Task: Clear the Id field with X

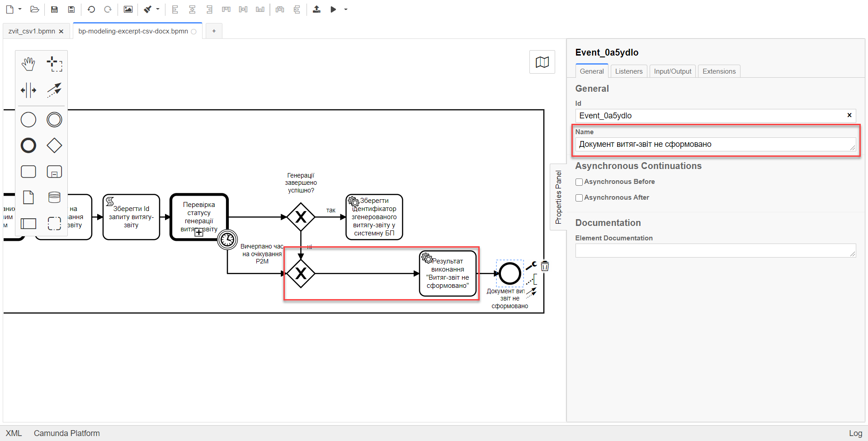Action: pyautogui.click(x=849, y=115)
